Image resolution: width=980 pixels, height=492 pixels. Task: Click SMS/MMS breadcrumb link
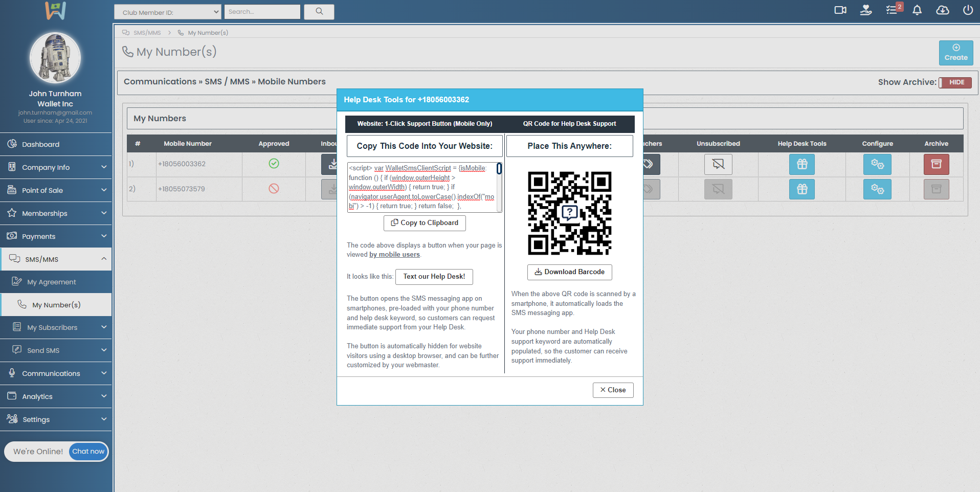147,33
